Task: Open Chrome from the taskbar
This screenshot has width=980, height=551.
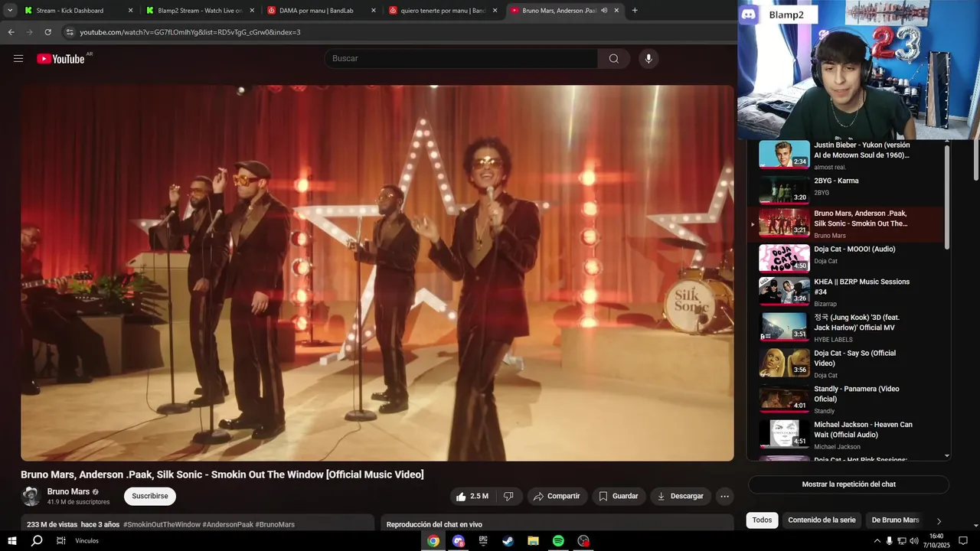Action: 433,541
